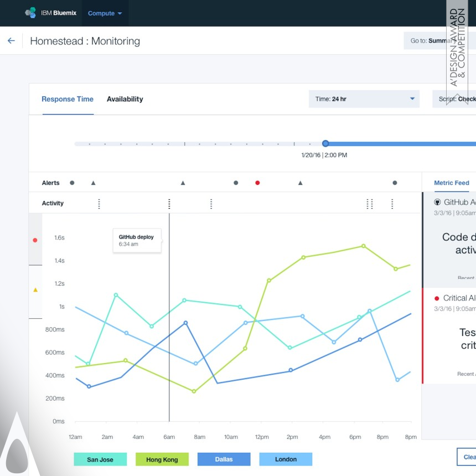This screenshot has width=476, height=476.
Task: Open the Script dropdown selector
Action: pos(456,99)
